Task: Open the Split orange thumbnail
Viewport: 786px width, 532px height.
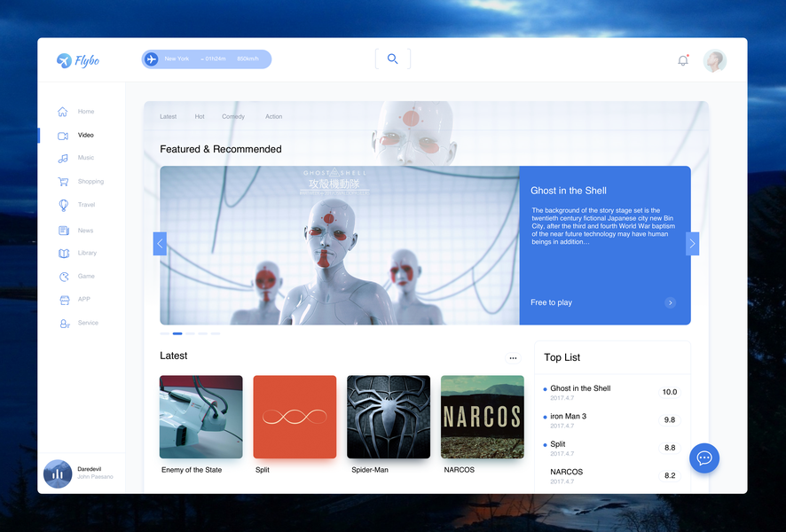Action: pyautogui.click(x=295, y=417)
